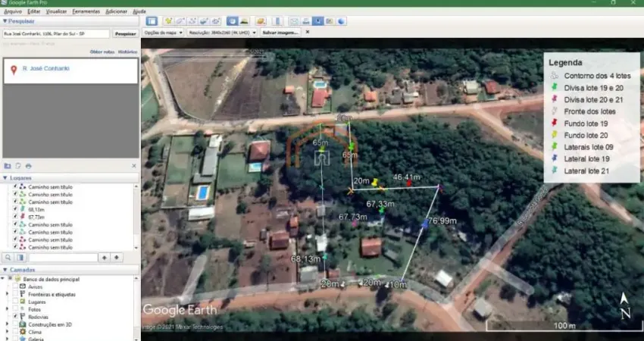Uncheck the 67,73m placemark checkbox
This screenshot has height=341, width=644.
point(15,217)
